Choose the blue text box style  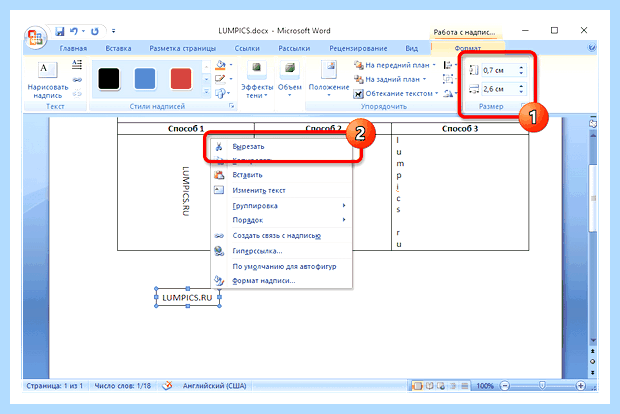click(145, 79)
